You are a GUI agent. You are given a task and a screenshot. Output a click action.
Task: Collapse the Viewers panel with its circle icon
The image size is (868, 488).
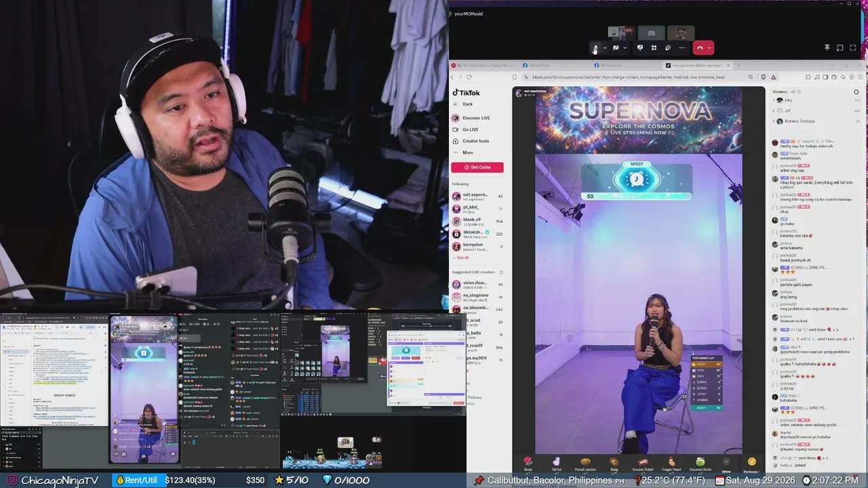(x=856, y=91)
